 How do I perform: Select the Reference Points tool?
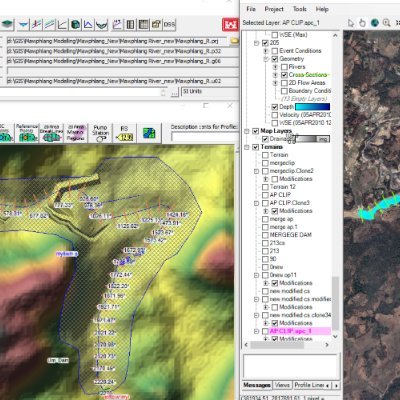pyautogui.click(x=27, y=133)
